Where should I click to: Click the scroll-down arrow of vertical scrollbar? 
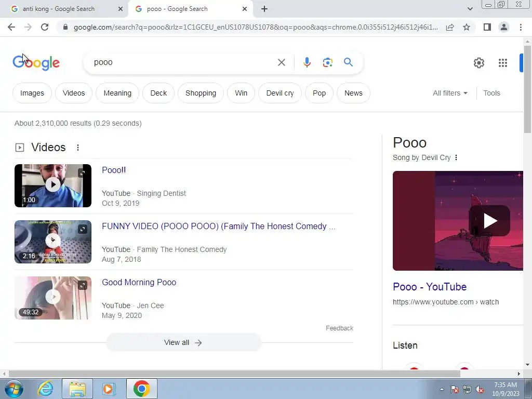[528, 365]
